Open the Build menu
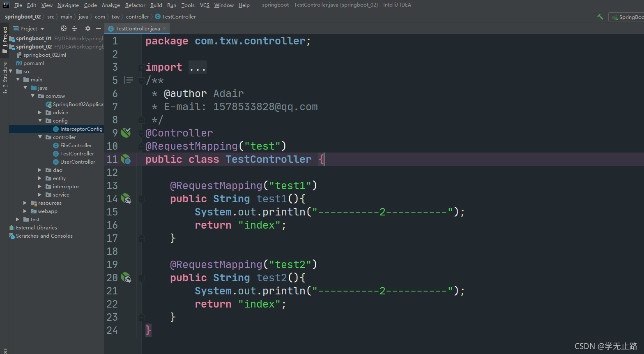This screenshot has width=644, height=354. click(x=156, y=5)
